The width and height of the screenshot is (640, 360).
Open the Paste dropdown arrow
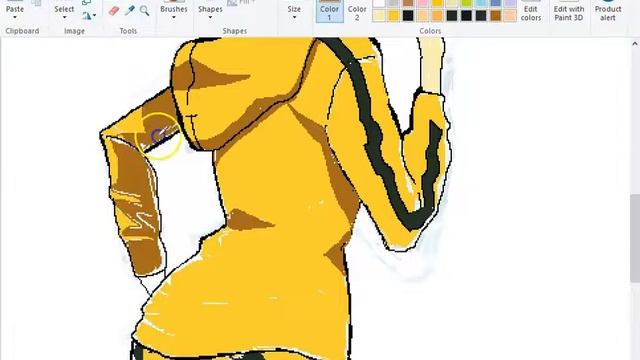click(x=15, y=18)
